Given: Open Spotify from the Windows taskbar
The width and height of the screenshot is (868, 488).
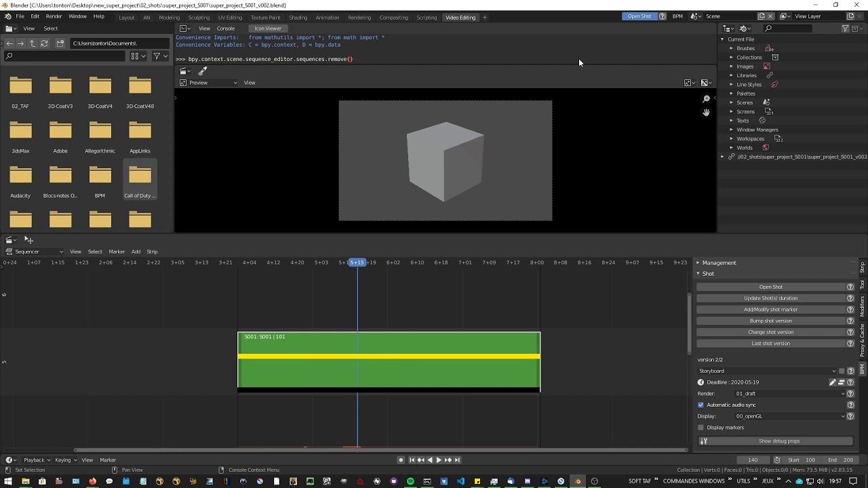Looking at the screenshot, I should pyautogui.click(x=410, y=481).
